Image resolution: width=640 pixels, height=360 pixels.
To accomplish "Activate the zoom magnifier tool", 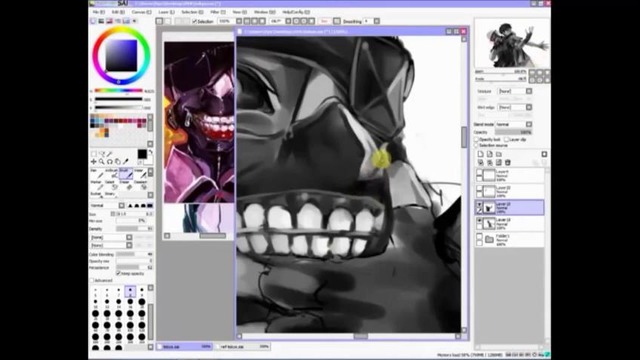I will [x=102, y=162].
